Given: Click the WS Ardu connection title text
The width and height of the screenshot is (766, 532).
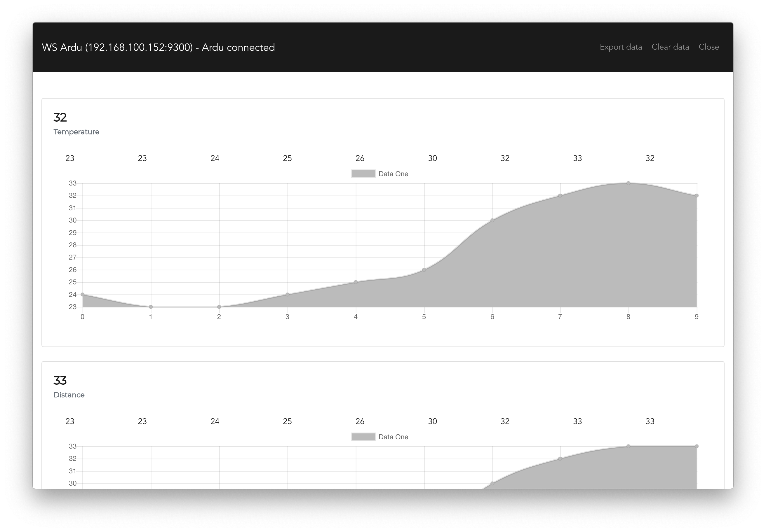Looking at the screenshot, I should pos(158,47).
